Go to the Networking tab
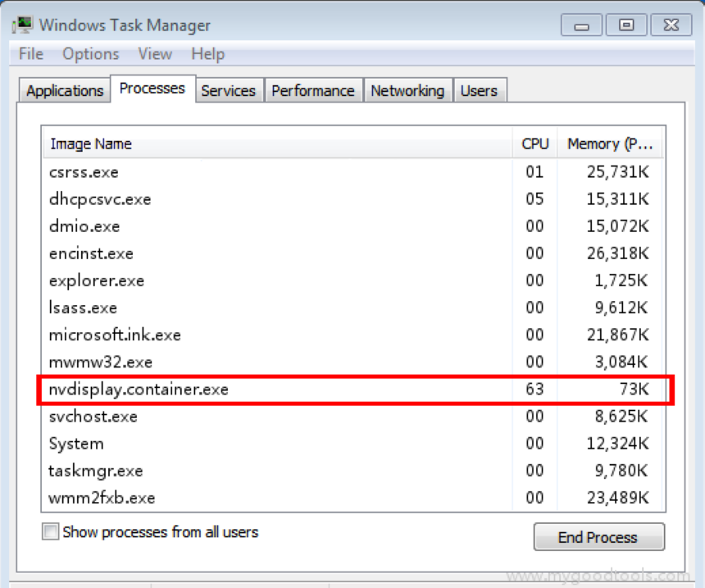705x588 pixels. (407, 90)
